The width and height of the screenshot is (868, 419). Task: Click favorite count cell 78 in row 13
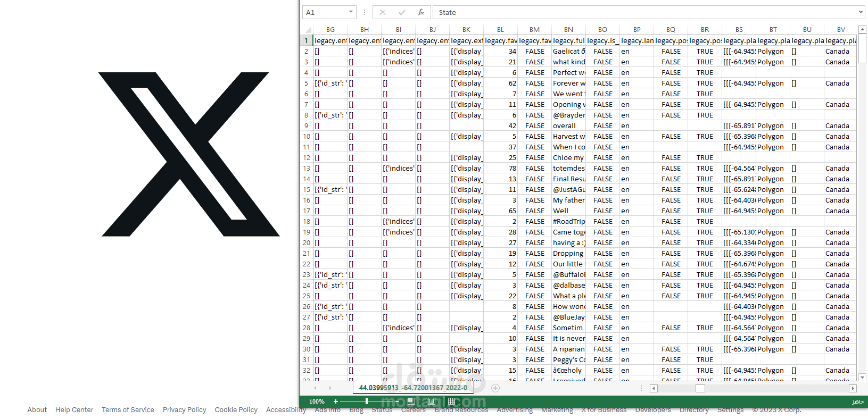click(x=500, y=168)
